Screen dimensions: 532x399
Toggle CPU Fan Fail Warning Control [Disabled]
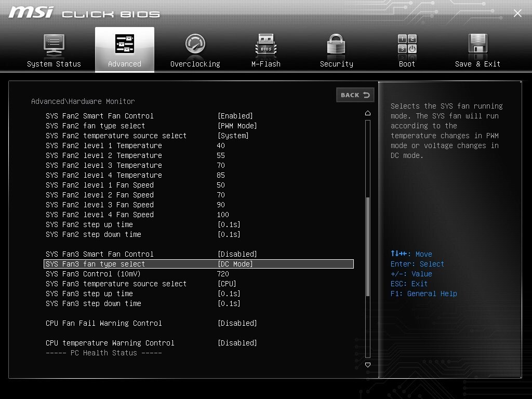[237, 323]
